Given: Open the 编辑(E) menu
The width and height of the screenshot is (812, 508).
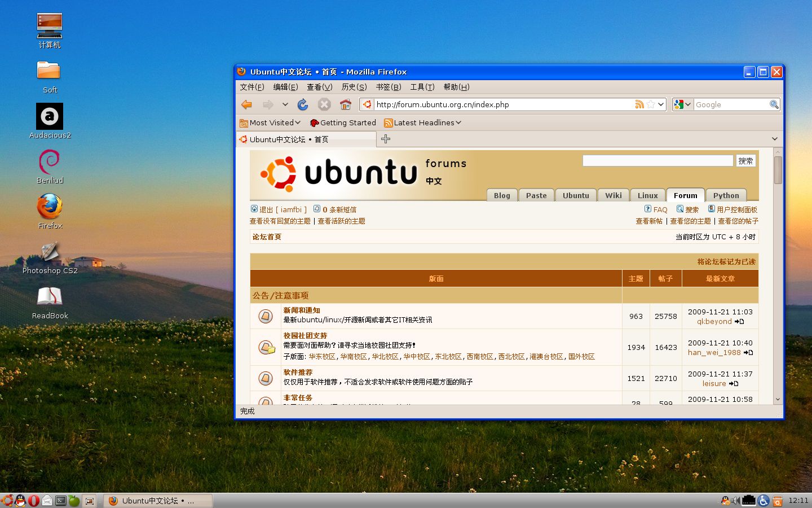Looking at the screenshot, I should [x=285, y=87].
